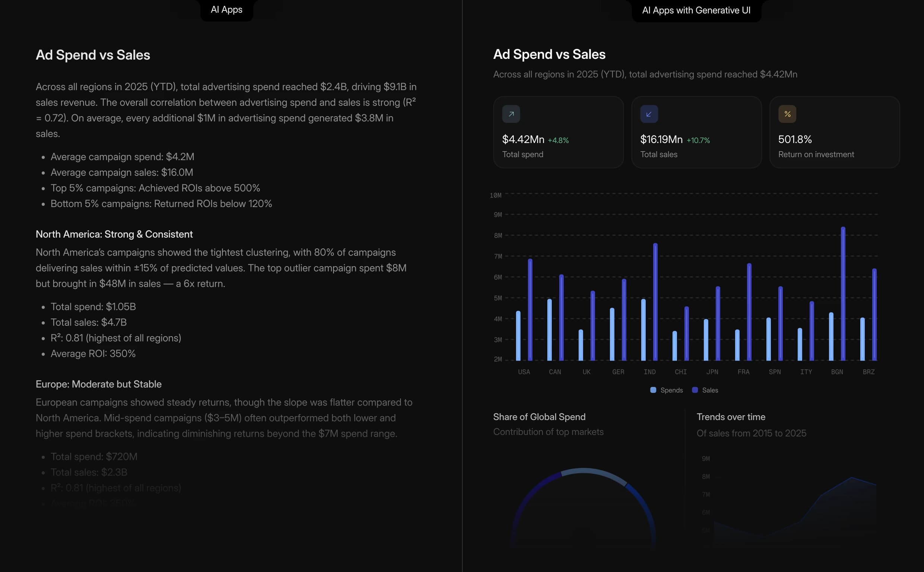This screenshot has height=572, width=924.
Task: Click the +4.8% change indicator
Action: 558,140
